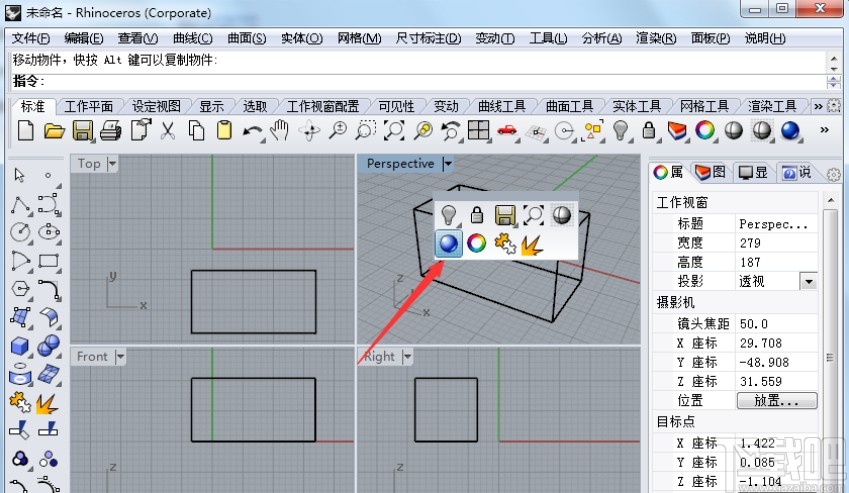Click the 放置... button
The height and width of the screenshot is (493, 849).
click(x=776, y=401)
